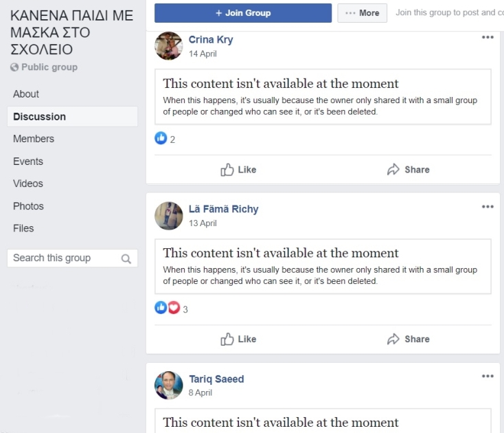Open the 14 April post timestamp
Screen dimensions: 504x433
click(x=203, y=54)
